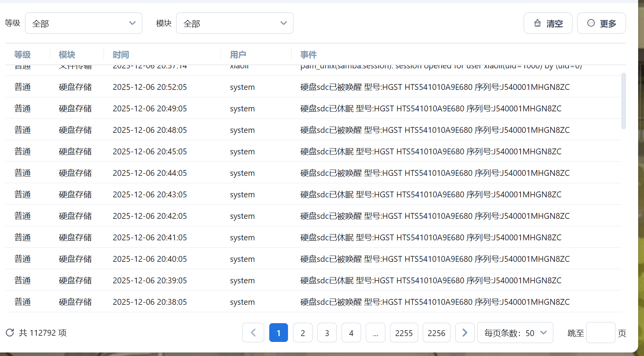
Task: Select the timestamp 2025-12-06 20:42:05
Action: pos(150,216)
